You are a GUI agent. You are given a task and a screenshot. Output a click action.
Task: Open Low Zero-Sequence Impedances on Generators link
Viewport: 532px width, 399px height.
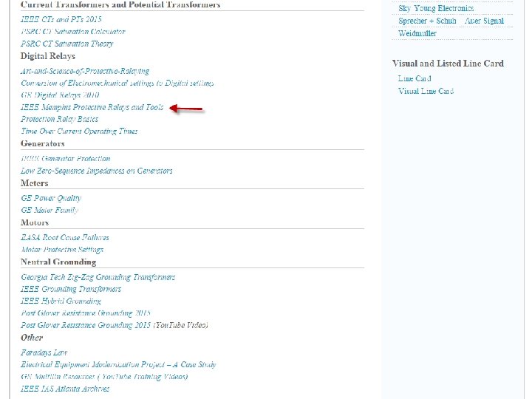(97, 171)
